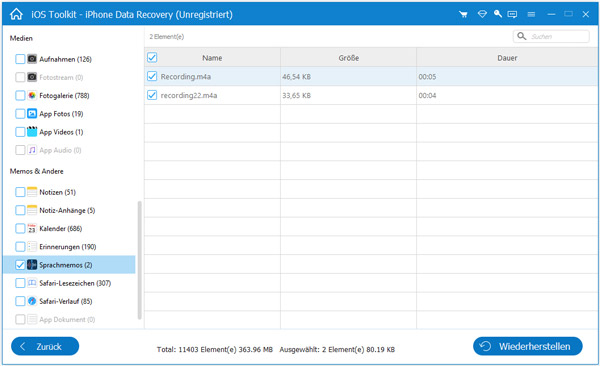Screen dimensions: 600x366
Task: Click the 46,54 KB size cell
Action: [x=297, y=77]
